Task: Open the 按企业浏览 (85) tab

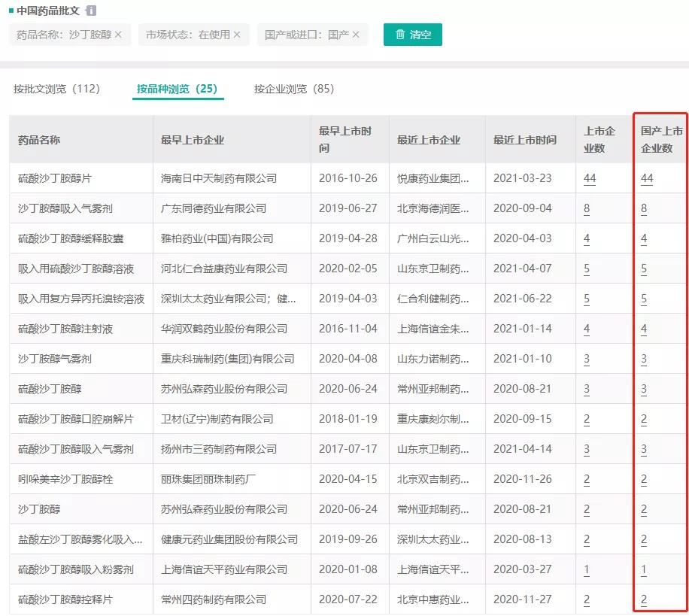Action: [x=293, y=89]
